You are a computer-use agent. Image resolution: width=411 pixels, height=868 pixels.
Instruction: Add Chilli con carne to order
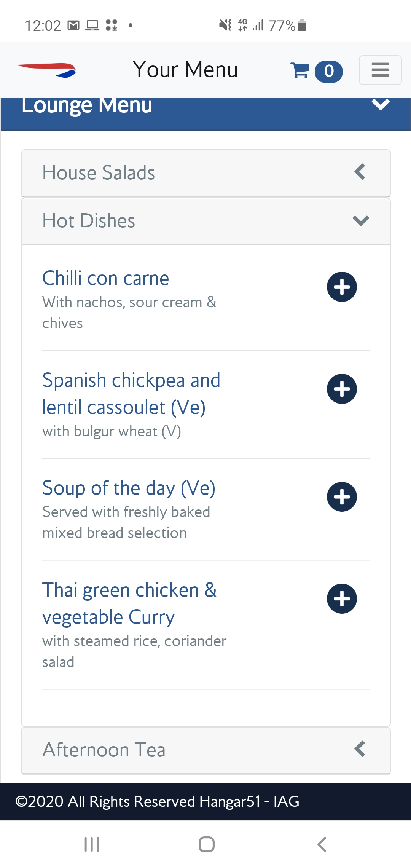341,287
